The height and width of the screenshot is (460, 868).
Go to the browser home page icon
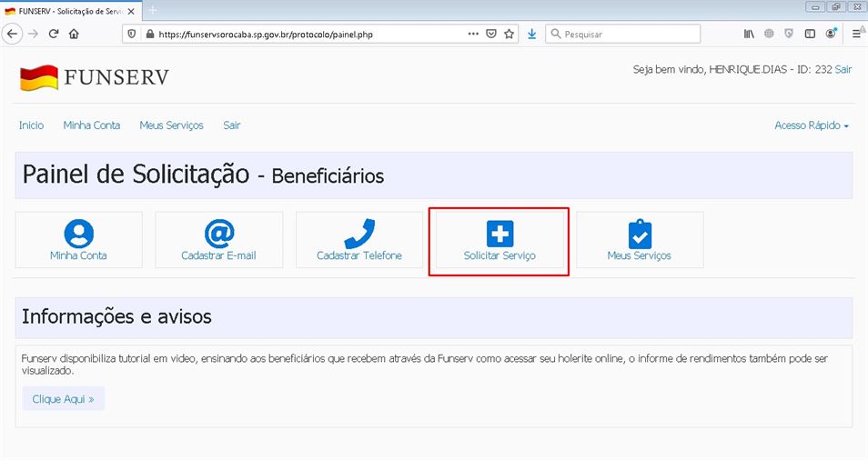pyautogui.click(x=74, y=34)
